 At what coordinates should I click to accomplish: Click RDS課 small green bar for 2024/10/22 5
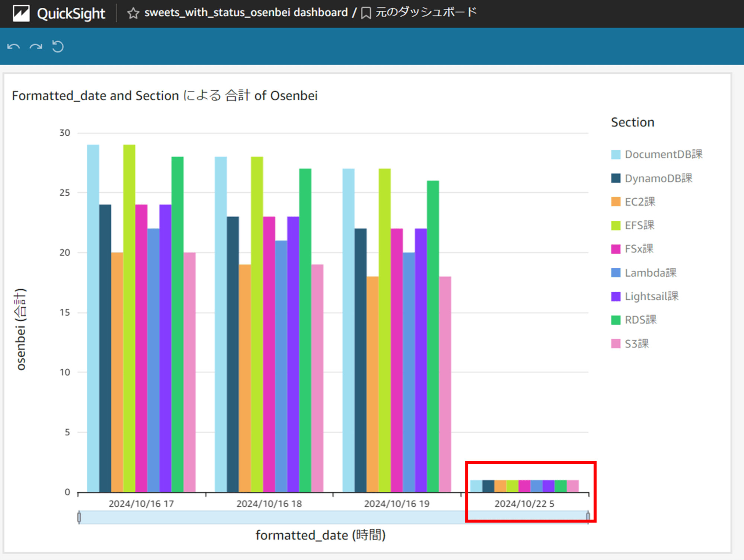pyautogui.click(x=561, y=486)
